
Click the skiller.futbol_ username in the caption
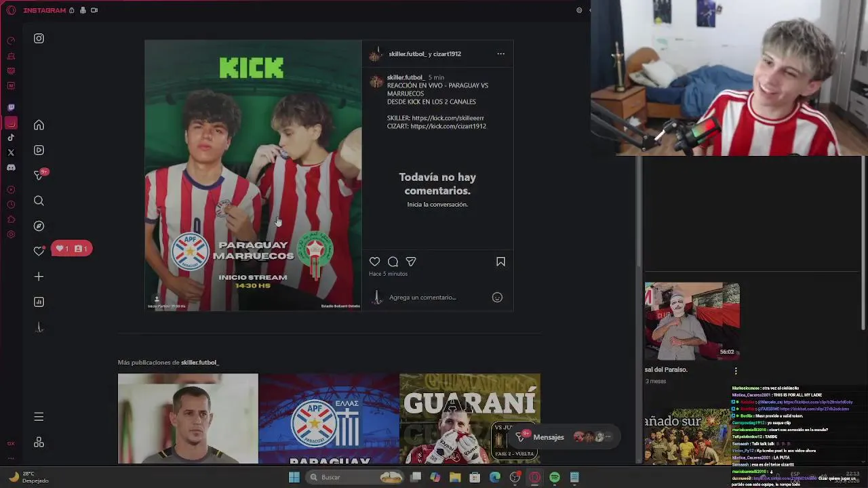coord(406,77)
